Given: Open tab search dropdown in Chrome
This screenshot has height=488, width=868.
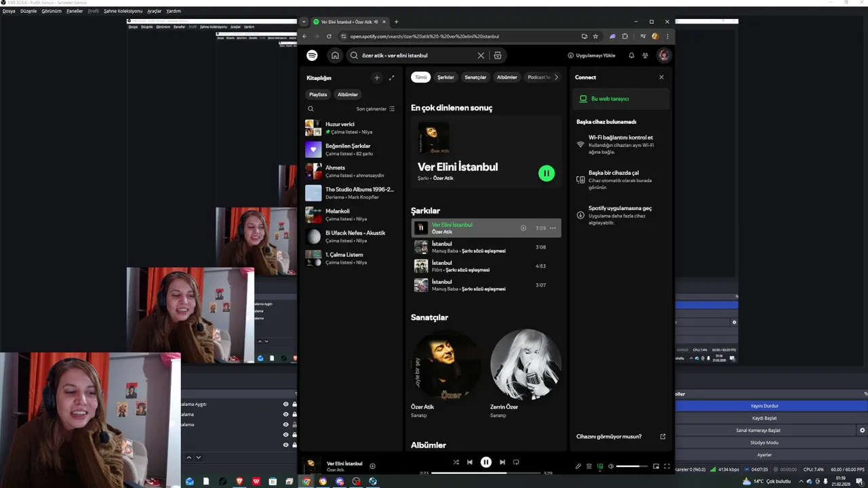Looking at the screenshot, I should coord(304,22).
